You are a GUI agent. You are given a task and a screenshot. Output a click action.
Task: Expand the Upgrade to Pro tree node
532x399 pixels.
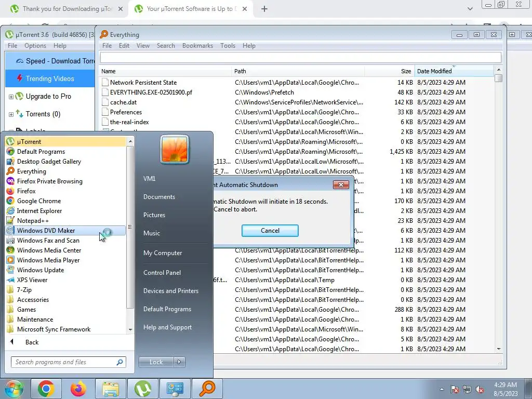pyautogui.click(x=11, y=97)
